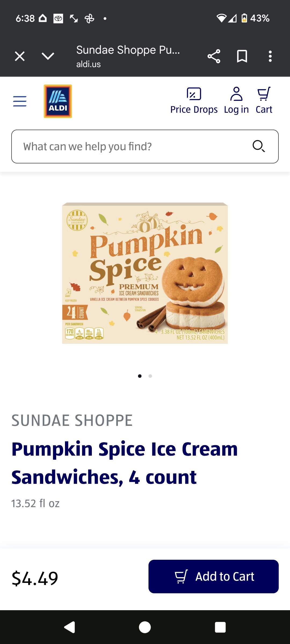This screenshot has height=644, width=290.
Task: Close the browser custom tab
Action: (20, 56)
